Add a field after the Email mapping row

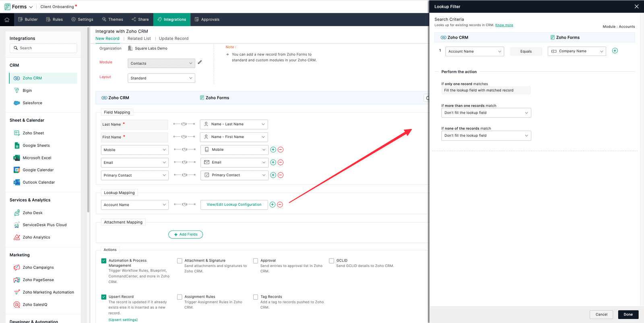273,163
